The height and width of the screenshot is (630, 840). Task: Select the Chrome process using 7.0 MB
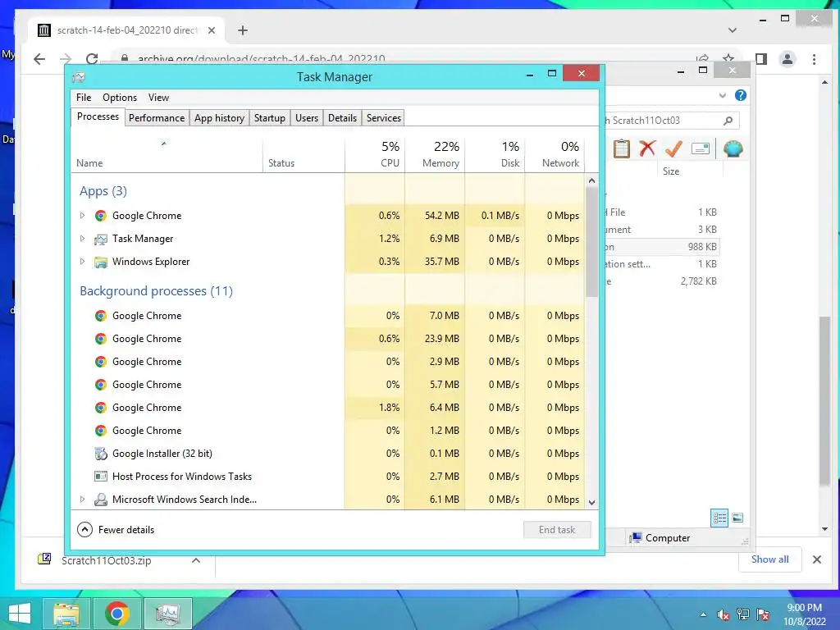point(327,316)
